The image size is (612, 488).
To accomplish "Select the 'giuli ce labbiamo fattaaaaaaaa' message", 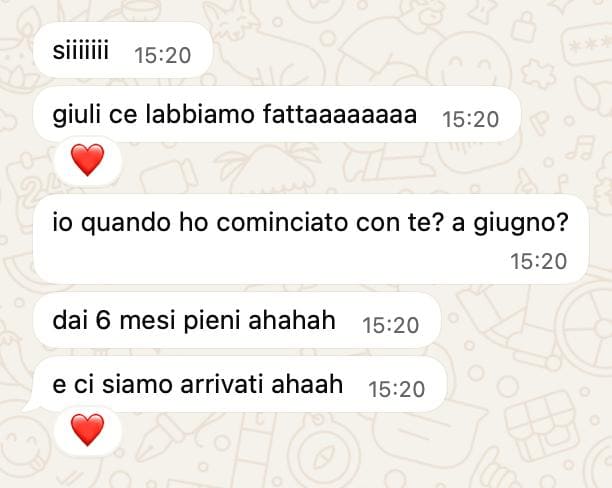I will coord(277,114).
